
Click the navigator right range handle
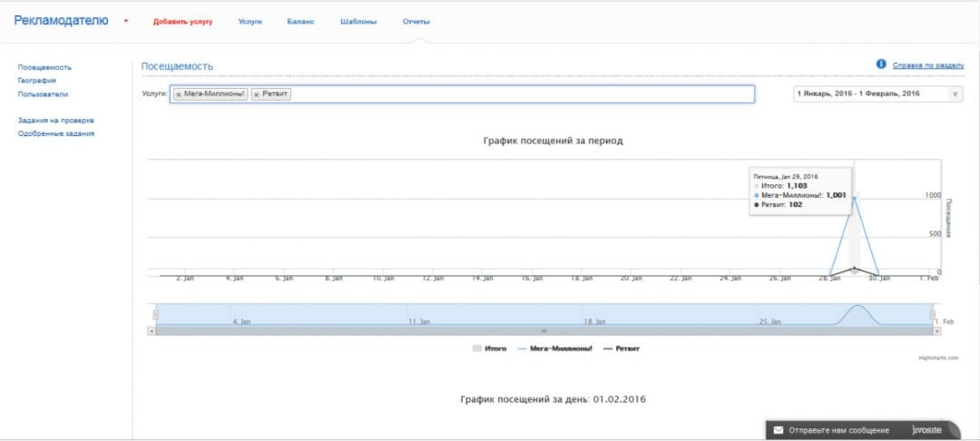tap(933, 315)
